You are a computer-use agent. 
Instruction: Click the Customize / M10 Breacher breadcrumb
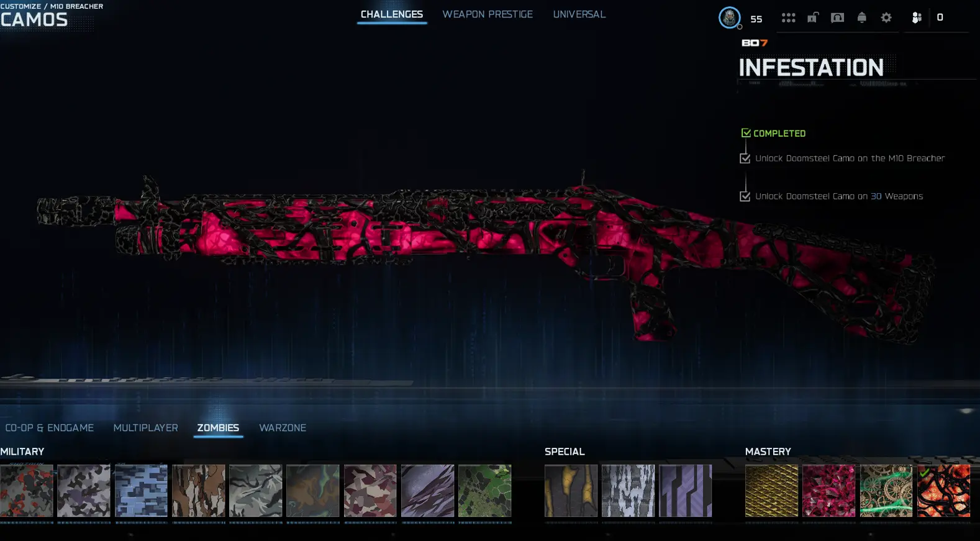point(52,6)
